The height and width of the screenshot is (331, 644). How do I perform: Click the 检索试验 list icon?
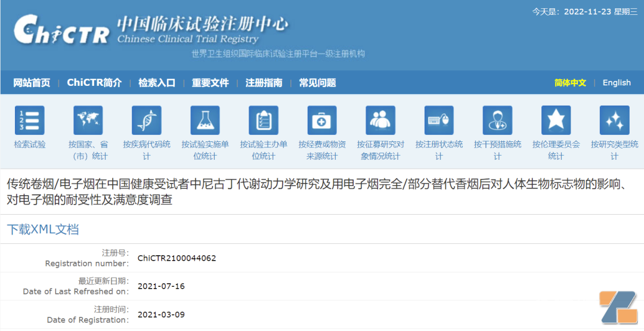(30, 120)
